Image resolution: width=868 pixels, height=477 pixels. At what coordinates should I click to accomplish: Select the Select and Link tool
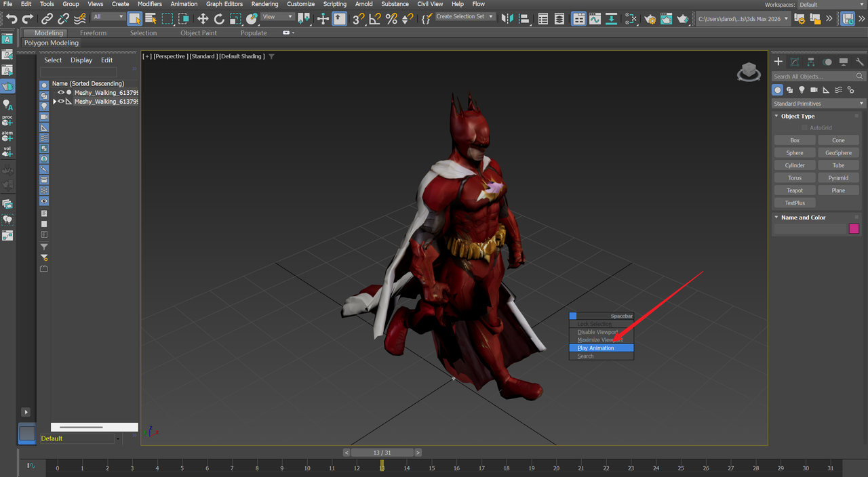coord(47,19)
